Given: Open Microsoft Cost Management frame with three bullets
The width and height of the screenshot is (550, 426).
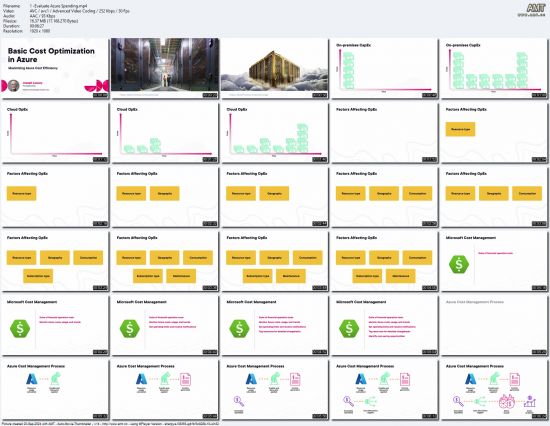Looking at the screenshot, I should (x=165, y=325).
